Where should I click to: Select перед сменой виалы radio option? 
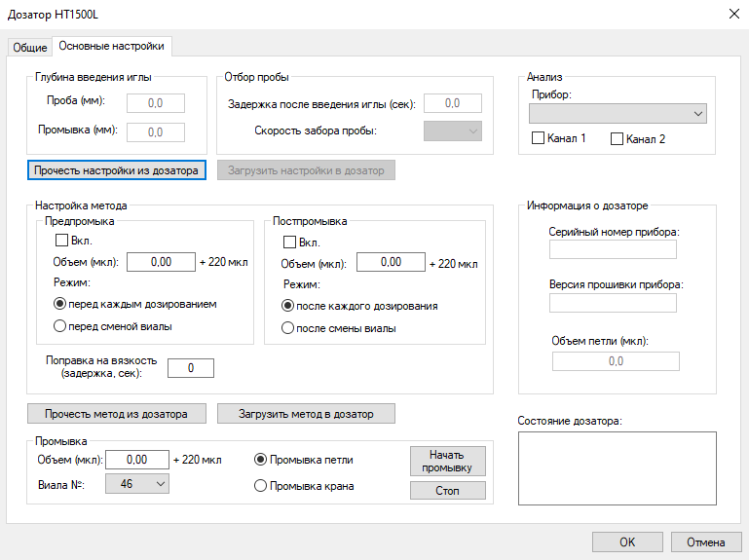click(x=60, y=326)
